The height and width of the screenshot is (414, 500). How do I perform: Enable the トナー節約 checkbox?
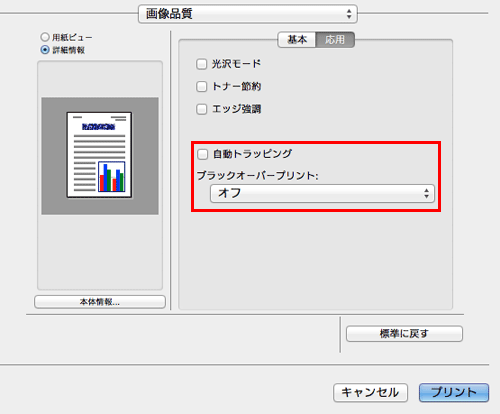(x=201, y=87)
